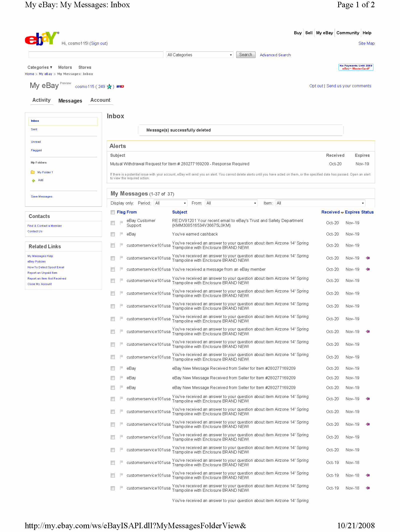
Task: Click Report an Unpaid Item
Action: click(42, 273)
